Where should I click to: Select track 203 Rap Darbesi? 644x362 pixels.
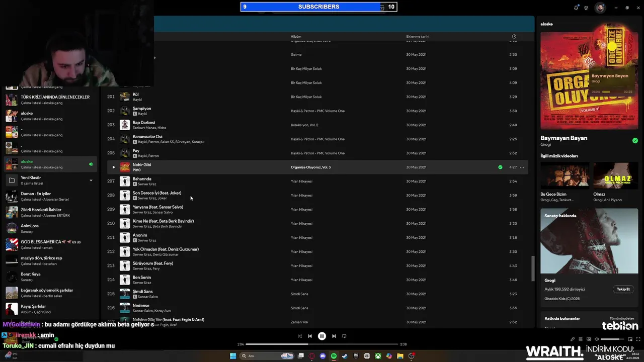[x=317, y=125]
